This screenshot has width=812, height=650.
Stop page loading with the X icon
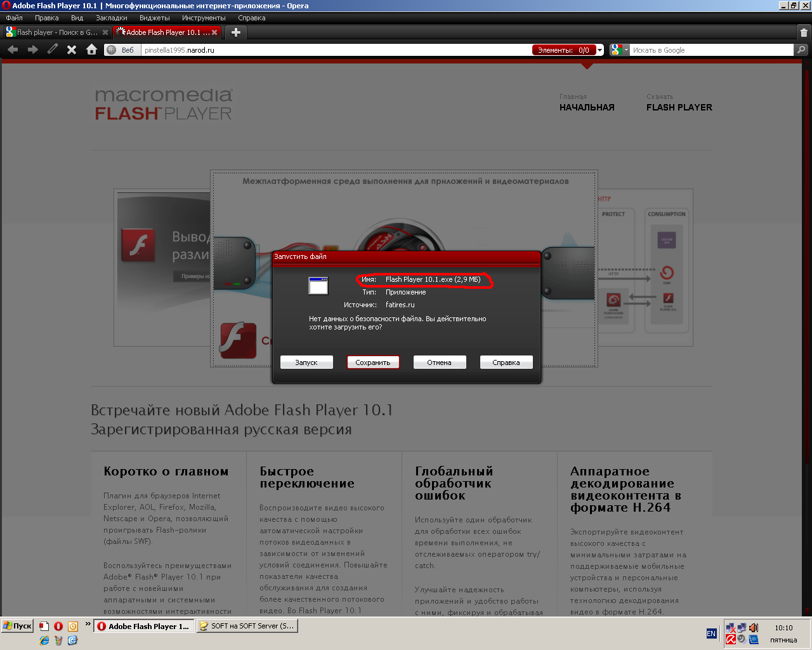click(x=72, y=50)
